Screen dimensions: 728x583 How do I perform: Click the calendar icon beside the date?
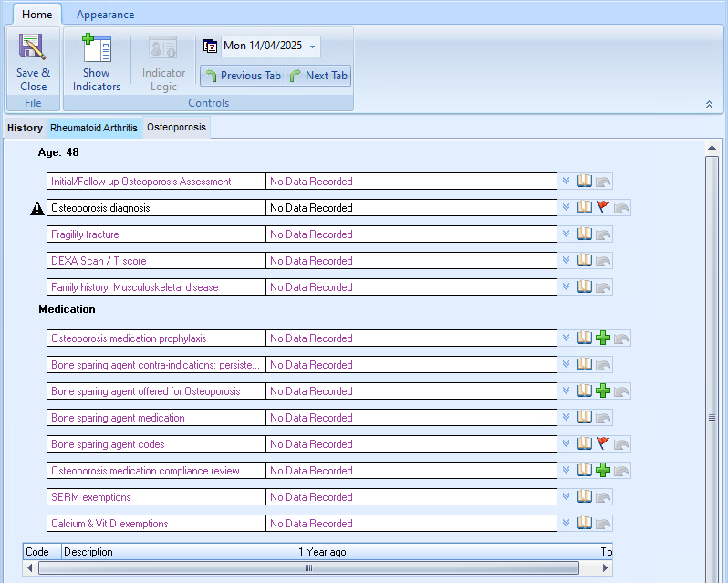click(211, 46)
